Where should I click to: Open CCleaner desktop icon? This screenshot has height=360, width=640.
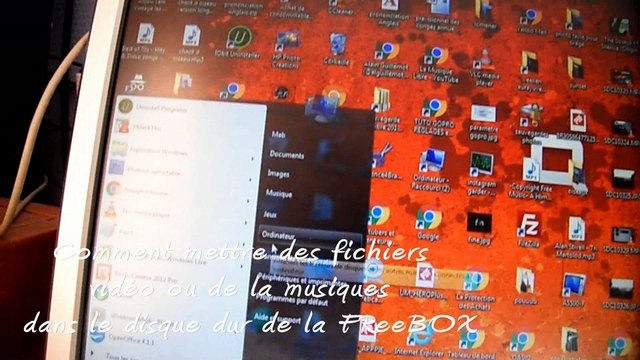340,7
